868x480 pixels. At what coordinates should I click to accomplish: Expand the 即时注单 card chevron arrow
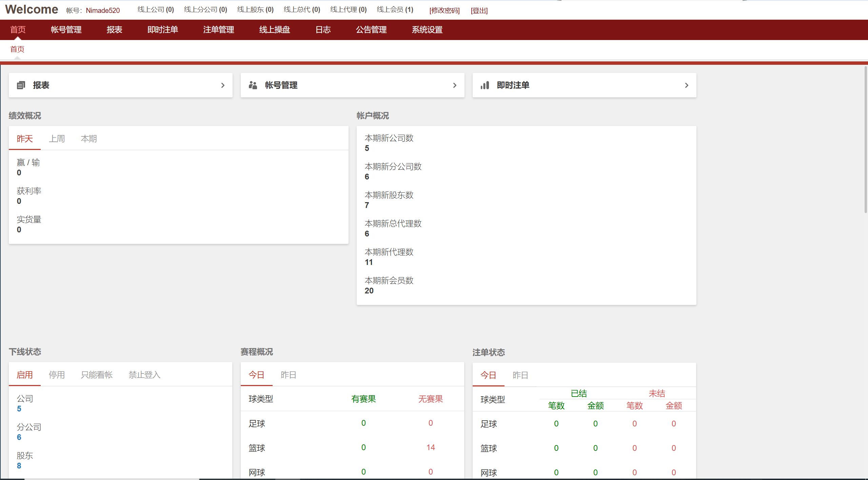687,85
